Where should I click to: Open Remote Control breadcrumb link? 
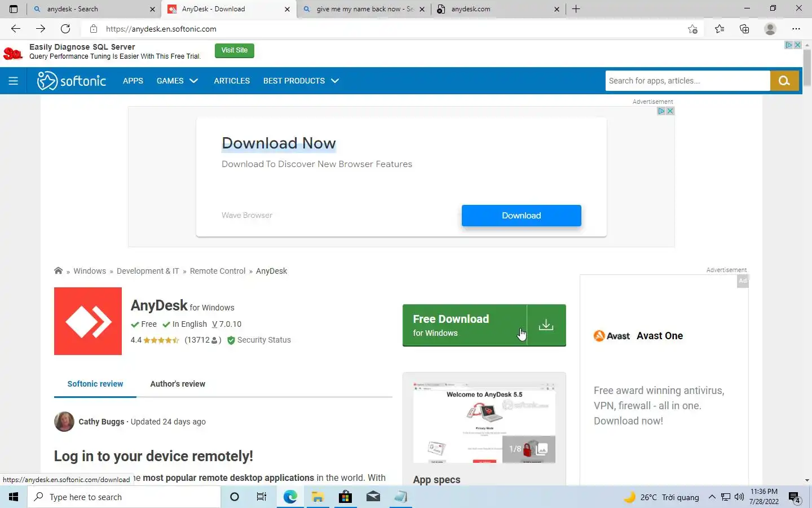point(218,271)
